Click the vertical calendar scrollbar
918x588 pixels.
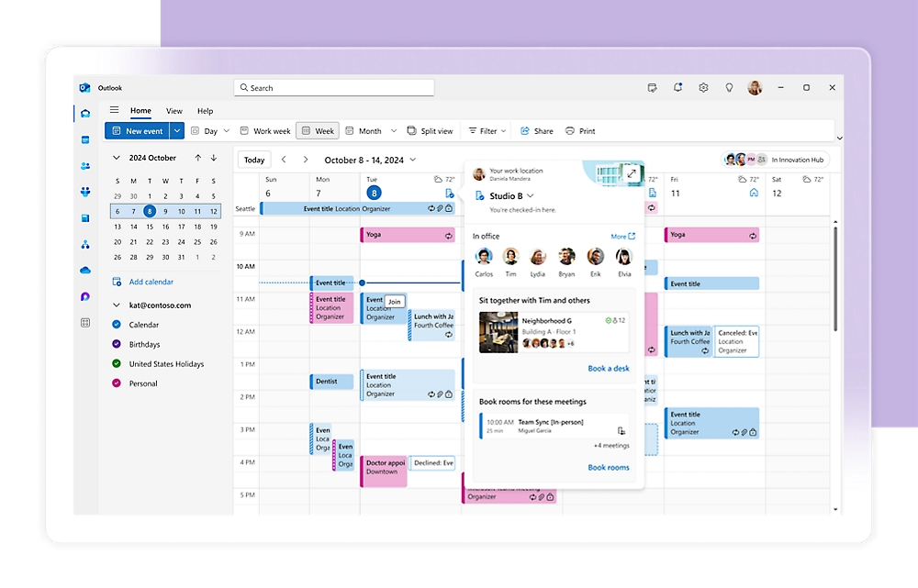point(835,279)
